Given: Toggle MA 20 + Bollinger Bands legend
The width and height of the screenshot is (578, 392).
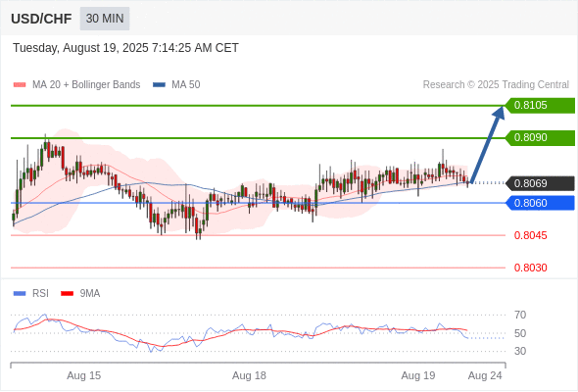Looking at the screenshot, I should coord(76,85).
